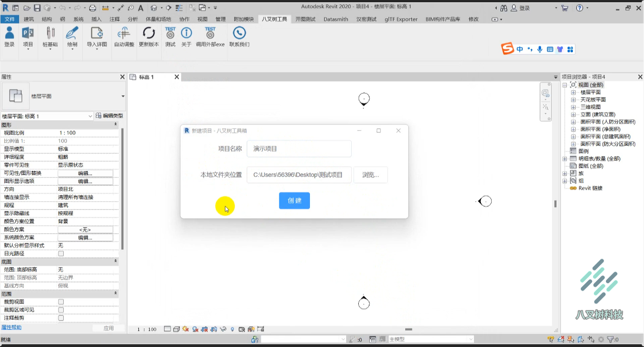Switch to the 建筑 ribbon tab

(x=29, y=20)
